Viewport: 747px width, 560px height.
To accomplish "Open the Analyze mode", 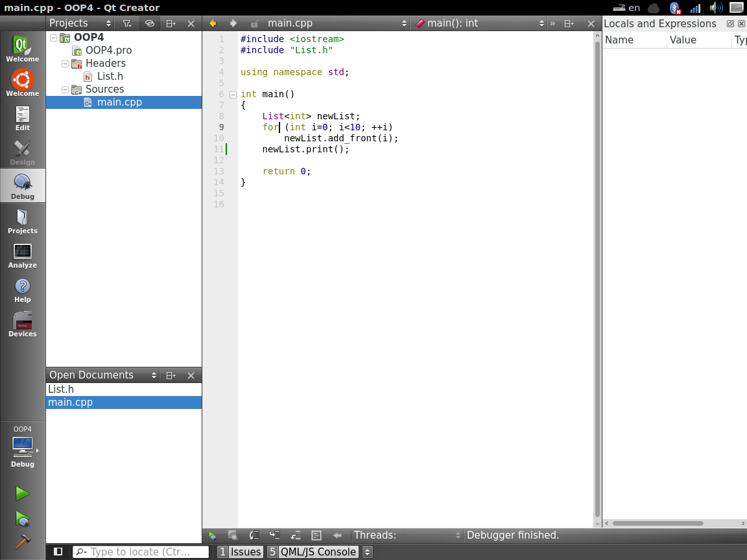I will tap(23, 255).
